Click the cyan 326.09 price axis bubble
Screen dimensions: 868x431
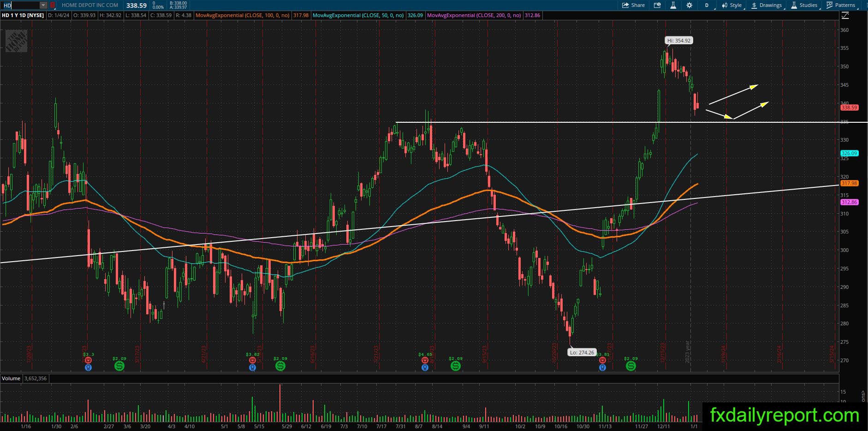pos(849,153)
